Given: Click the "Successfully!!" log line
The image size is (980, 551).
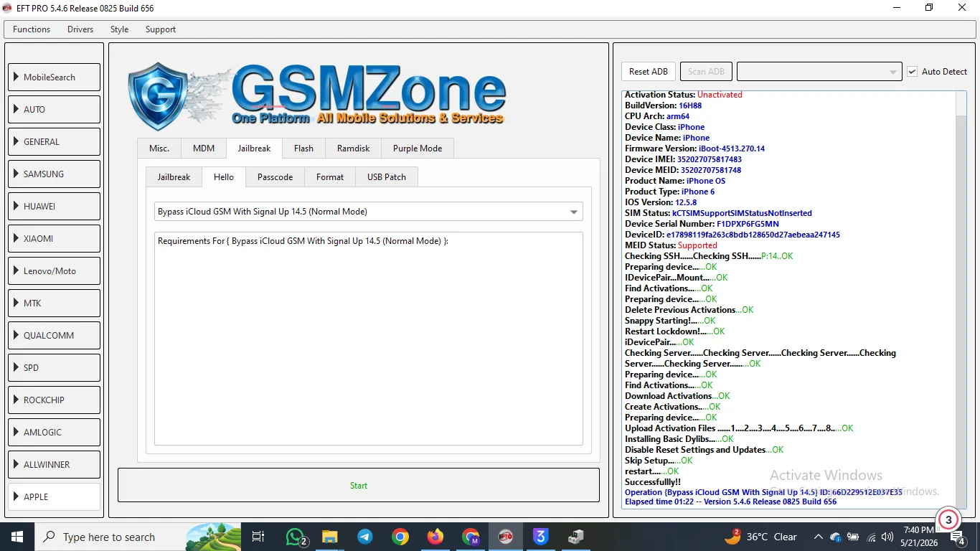Looking at the screenshot, I should (653, 482).
